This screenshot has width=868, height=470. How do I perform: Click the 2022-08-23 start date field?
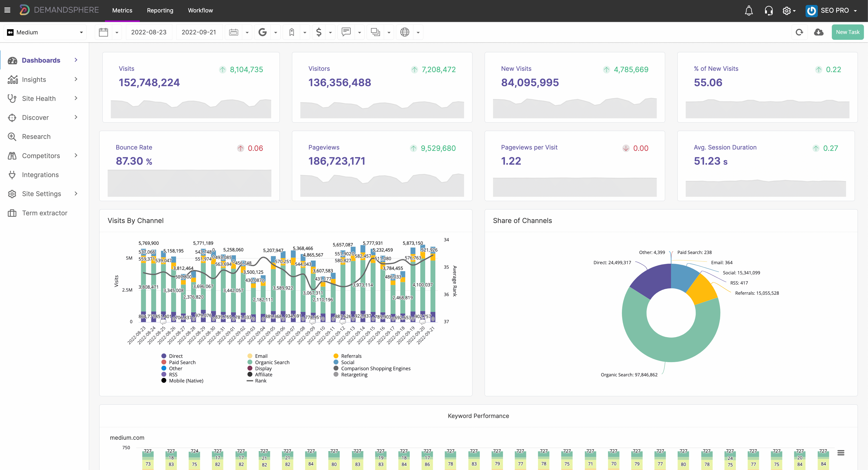pos(149,32)
